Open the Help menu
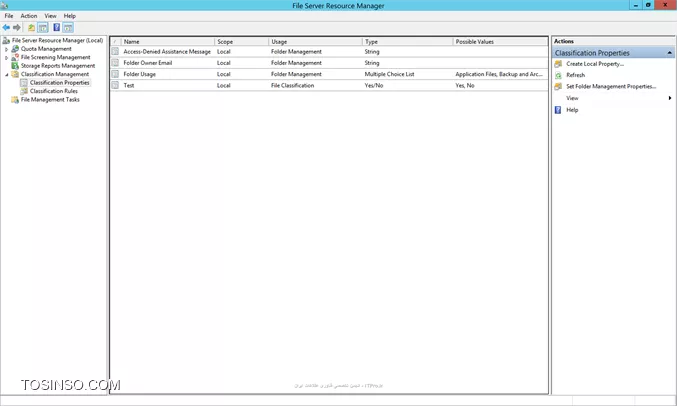Viewport: 677px width, 406px height. pyautogui.click(x=70, y=16)
